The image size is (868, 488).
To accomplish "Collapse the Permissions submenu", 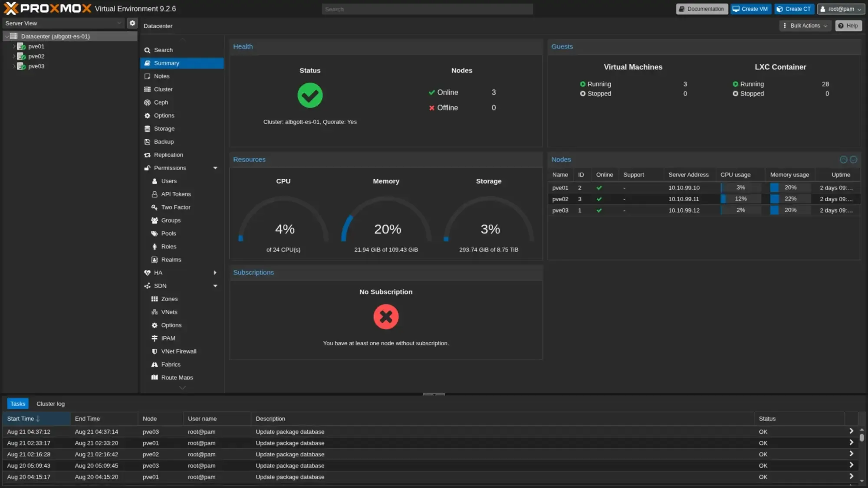I will [215, 168].
